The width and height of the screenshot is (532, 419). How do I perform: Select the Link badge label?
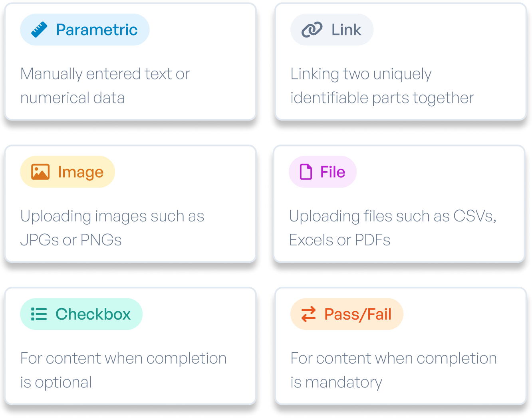346,30
